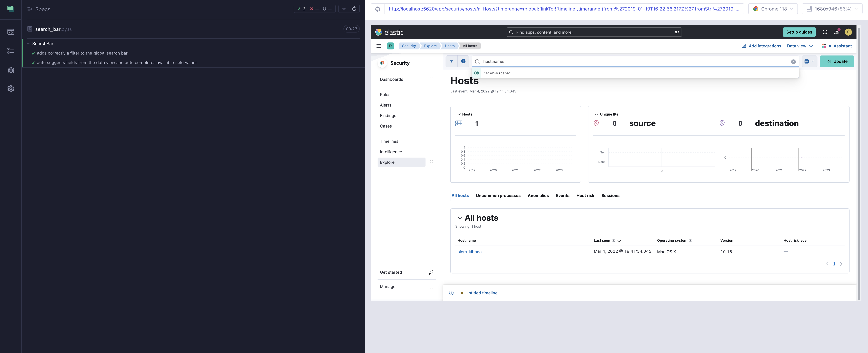
Task: Open the Untitled timeline link
Action: [481, 293]
